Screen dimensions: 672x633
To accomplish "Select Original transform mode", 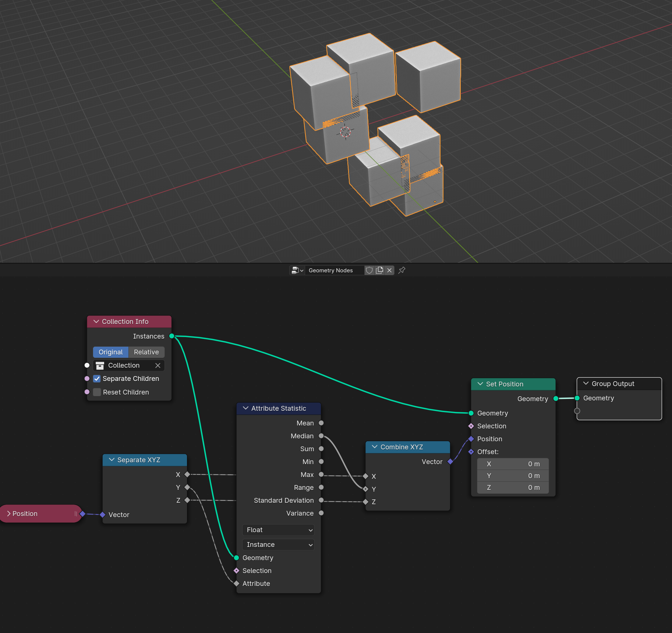I will coord(110,352).
